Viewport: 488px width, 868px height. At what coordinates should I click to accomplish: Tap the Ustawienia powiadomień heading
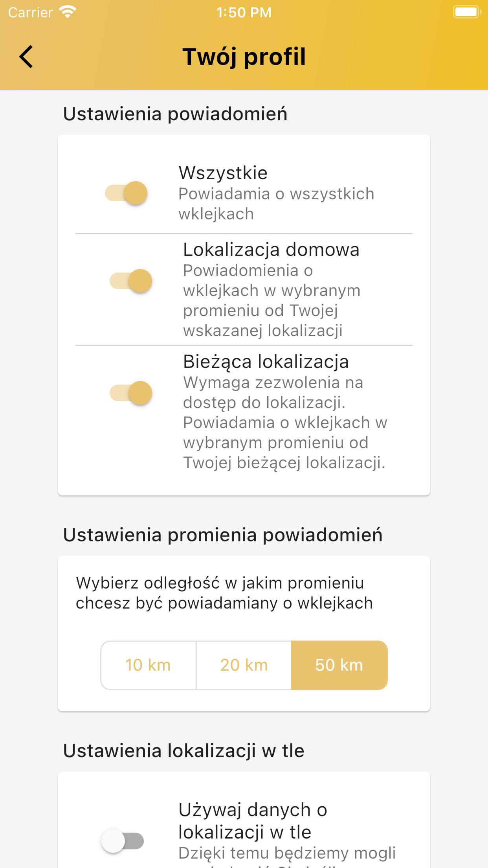tap(175, 114)
